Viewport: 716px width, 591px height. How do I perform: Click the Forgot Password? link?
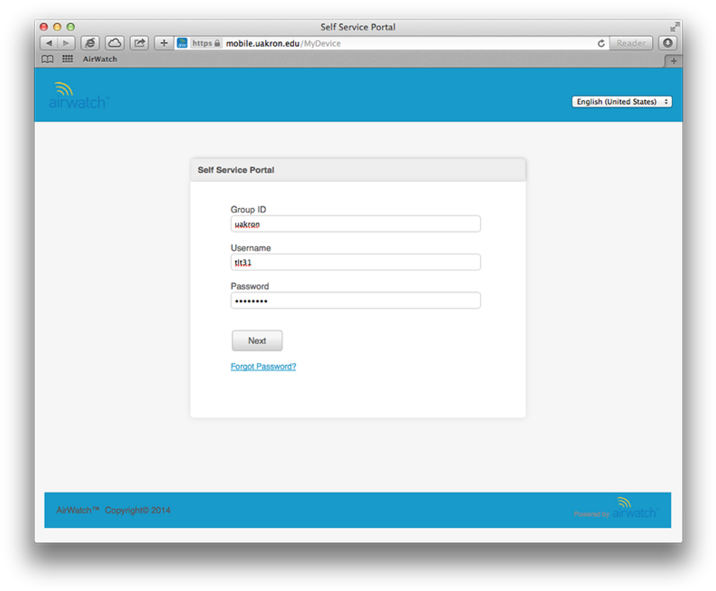point(263,367)
